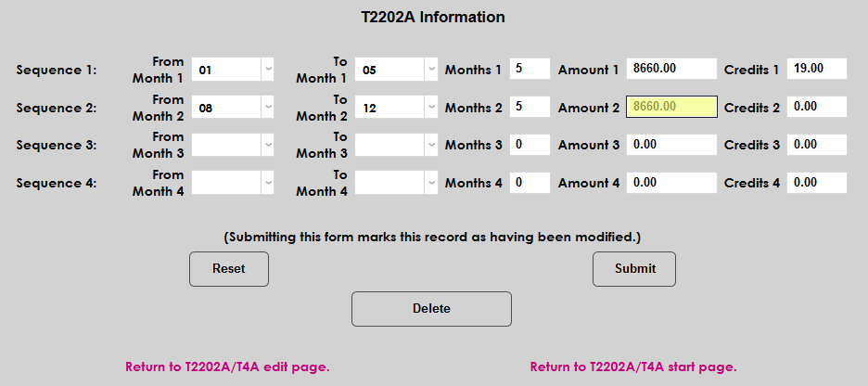Click the 'Amount 2' label text
868x386 pixels.
pos(589,108)
